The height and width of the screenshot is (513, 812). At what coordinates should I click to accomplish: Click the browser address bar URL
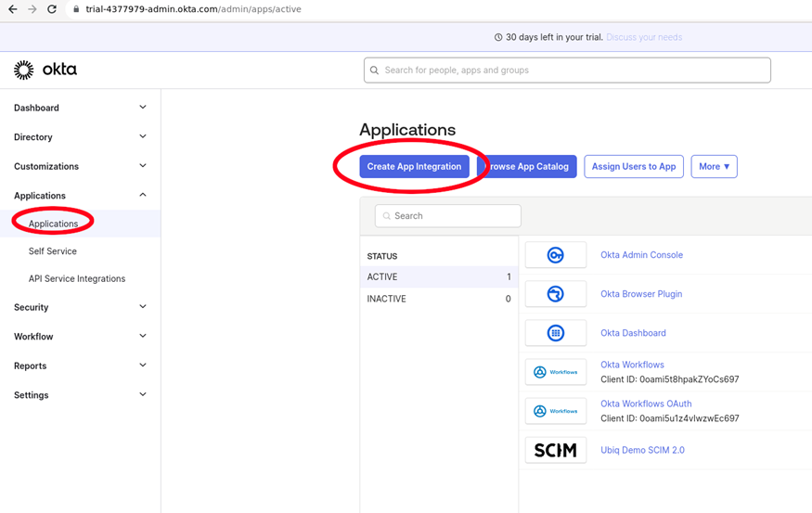pyautogui.click(x=193, y=9)
